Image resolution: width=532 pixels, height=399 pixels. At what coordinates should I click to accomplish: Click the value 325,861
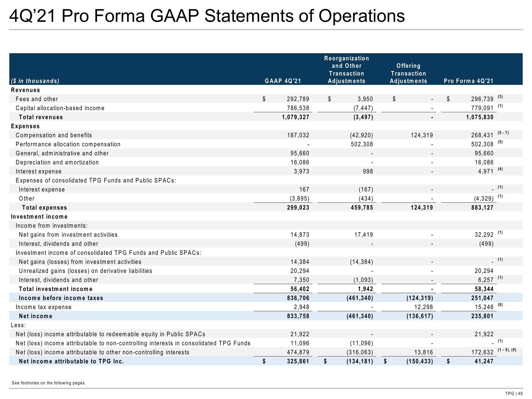click(298, 361)
